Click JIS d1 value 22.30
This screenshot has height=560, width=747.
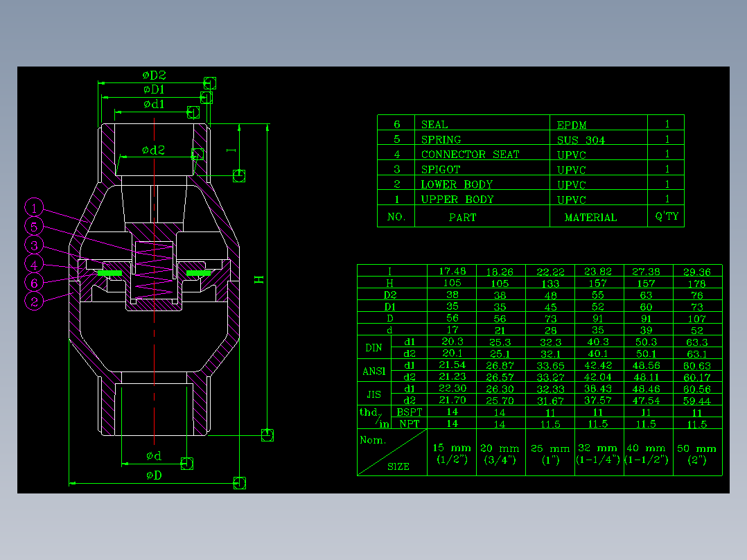tap(452, 388)
